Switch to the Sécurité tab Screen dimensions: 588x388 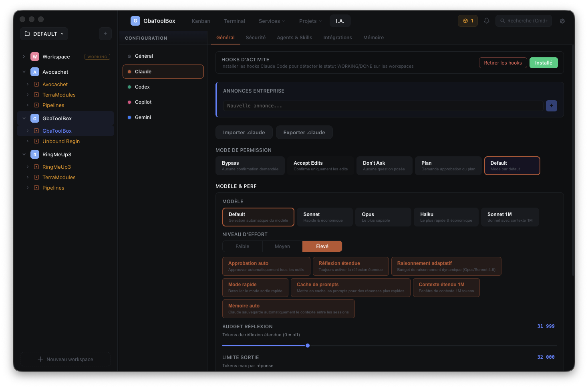pos(256,38)
